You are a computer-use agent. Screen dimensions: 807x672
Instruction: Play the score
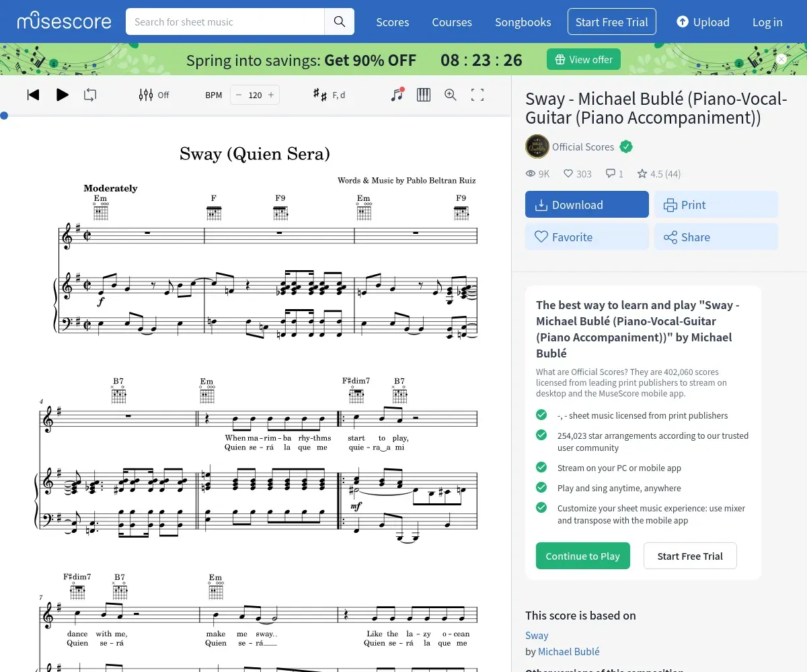pyautogui.click(x=63, y=95)
